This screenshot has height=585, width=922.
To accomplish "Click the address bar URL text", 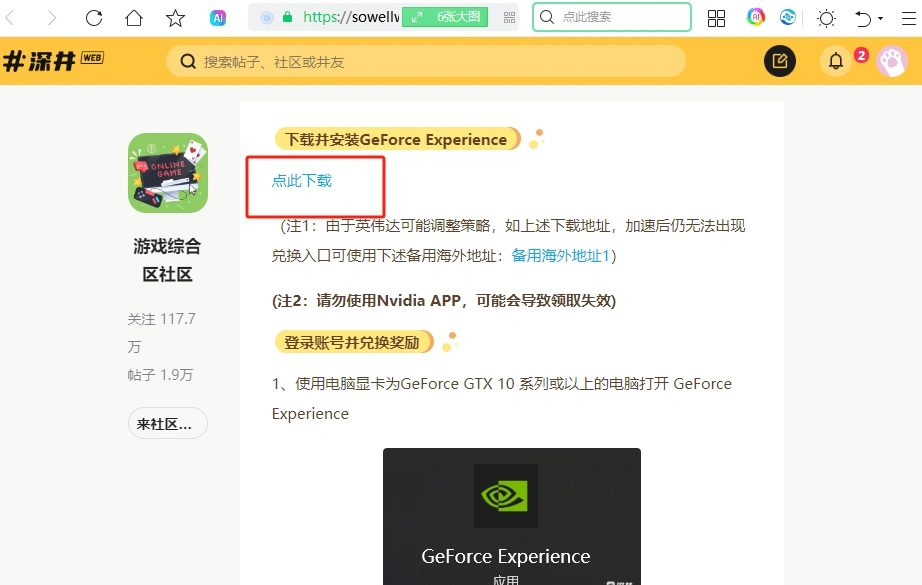I will (351, 17).
